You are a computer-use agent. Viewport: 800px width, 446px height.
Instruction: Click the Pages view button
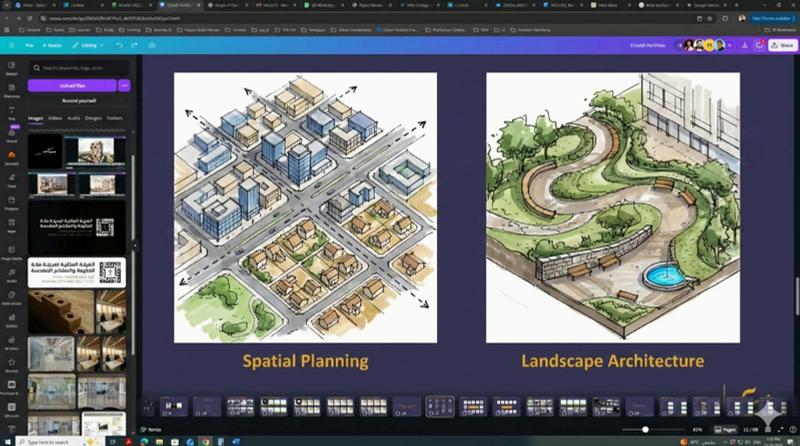coord(725,430)
